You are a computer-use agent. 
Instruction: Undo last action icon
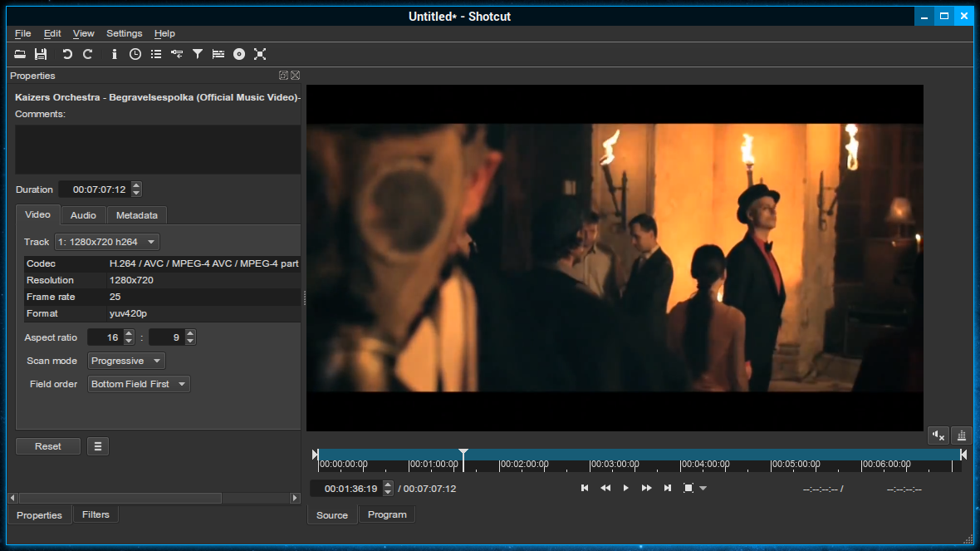click(67, 54)
